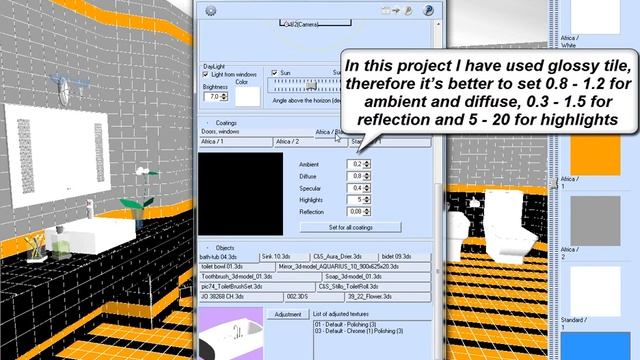The width and height of the screenshot is (640, 360).
Task: Click the blue help icon in dialog header
Action: (428, 10)
